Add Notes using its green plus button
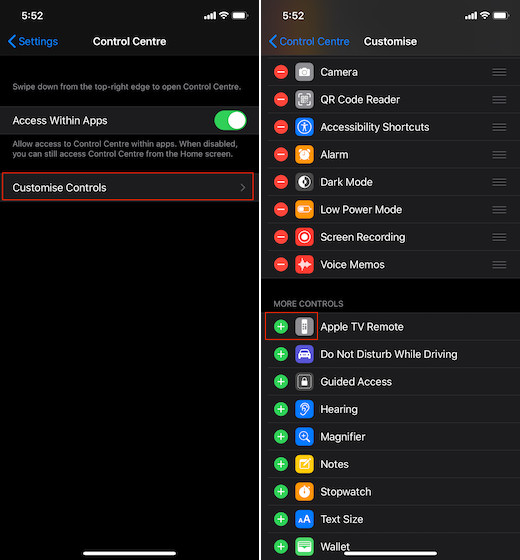 click(x=281, y=464)
